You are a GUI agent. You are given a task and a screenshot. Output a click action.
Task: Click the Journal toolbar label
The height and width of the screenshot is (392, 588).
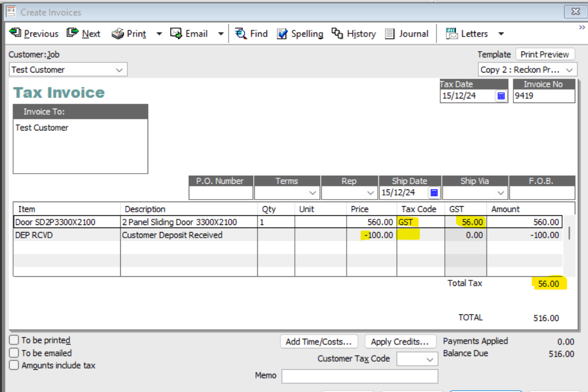click(413, 34)
